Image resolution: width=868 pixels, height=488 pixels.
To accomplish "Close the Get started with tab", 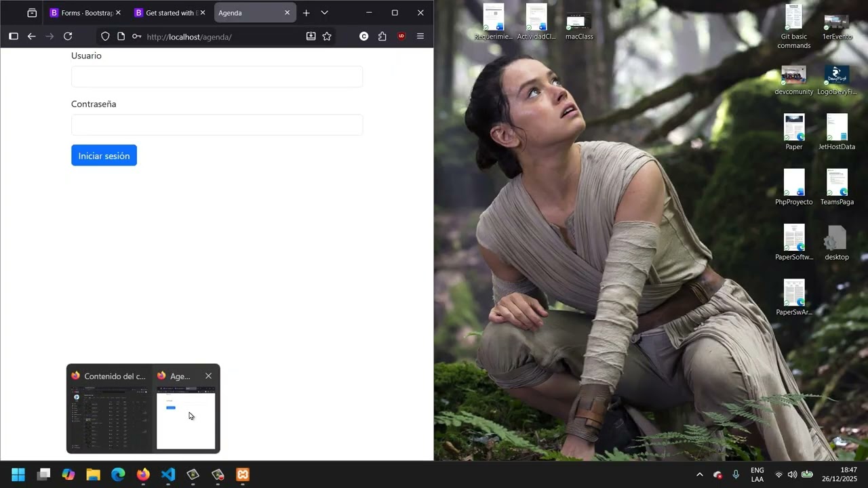I will coord(203,13).
